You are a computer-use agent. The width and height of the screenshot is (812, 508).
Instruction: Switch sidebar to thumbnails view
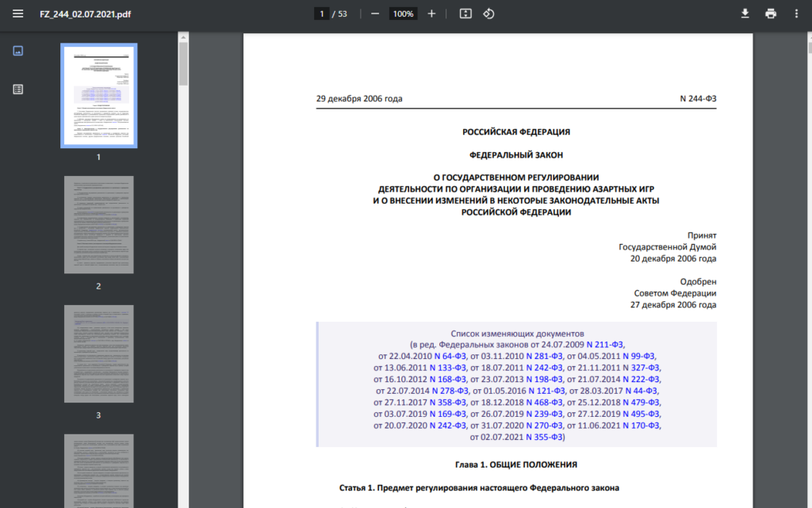pyautogui.click(x=18, y=51)
